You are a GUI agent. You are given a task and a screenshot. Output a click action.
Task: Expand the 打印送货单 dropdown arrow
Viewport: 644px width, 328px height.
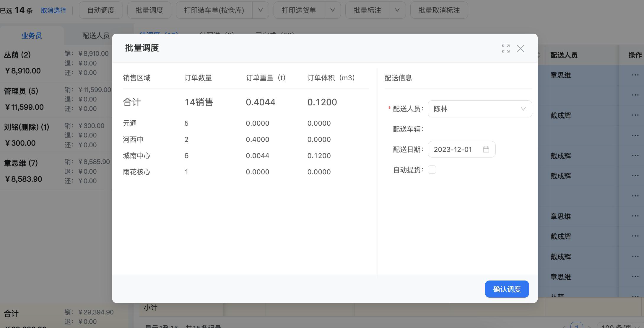(332, 10)
